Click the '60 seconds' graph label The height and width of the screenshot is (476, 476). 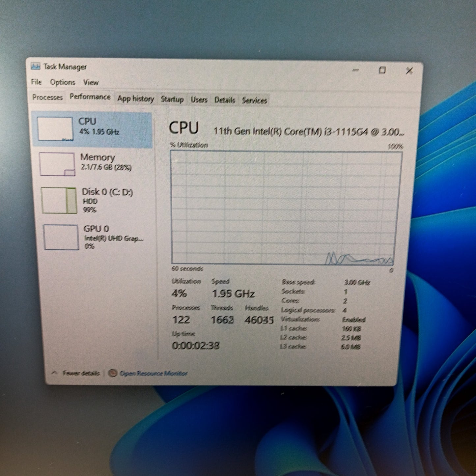coord(187,269)
